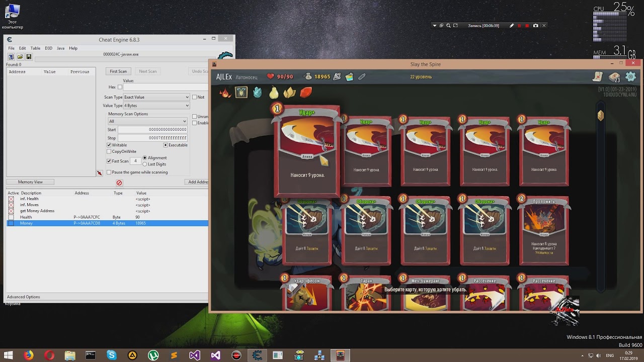Image resolution: width=644 pixels, height=362 pixels.
Task: Check 'Pause the game while scanning'
Action: 109,171
